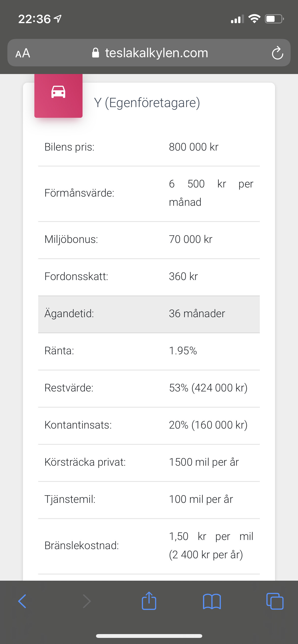The width and height of the screenshot is (298, 644).
Task: Select the Kontantinsats 20% value
Action: click(208, 425)
